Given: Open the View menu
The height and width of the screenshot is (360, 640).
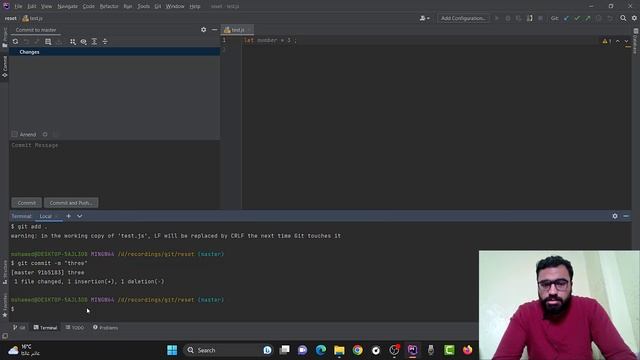Looking at the screenshot, I should tap(47, 6).
